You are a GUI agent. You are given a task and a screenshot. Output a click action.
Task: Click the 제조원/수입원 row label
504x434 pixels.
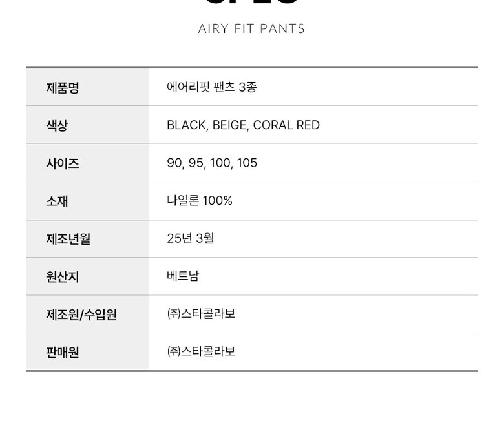click(81, 315)
